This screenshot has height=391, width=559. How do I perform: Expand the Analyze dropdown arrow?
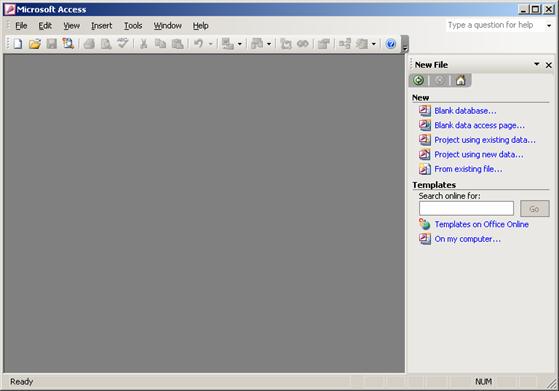(x=269, y=44)
